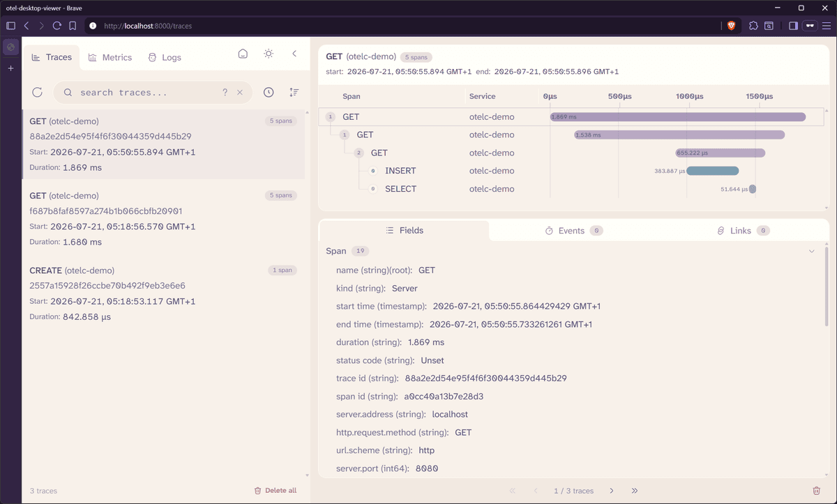The width and height of the screenshot is (837, 504).
Task: Open the Links tab
Action: tap(744, 230)
